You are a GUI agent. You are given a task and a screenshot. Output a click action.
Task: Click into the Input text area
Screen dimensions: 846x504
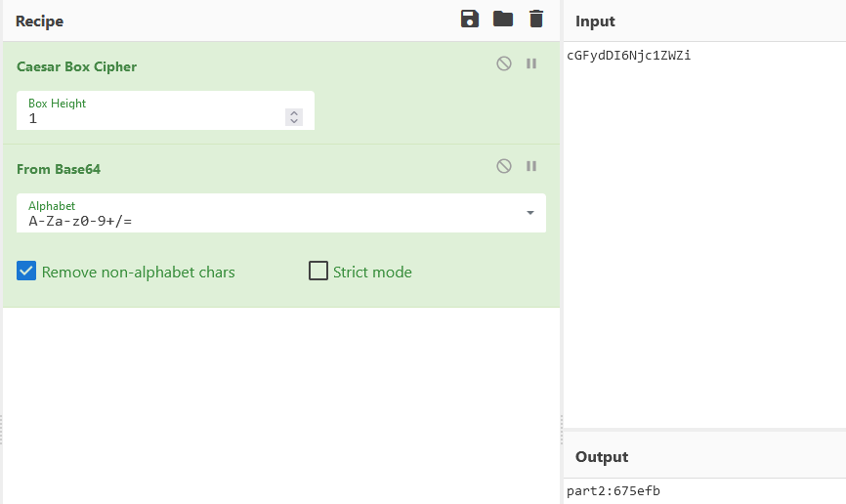[704, 235]
